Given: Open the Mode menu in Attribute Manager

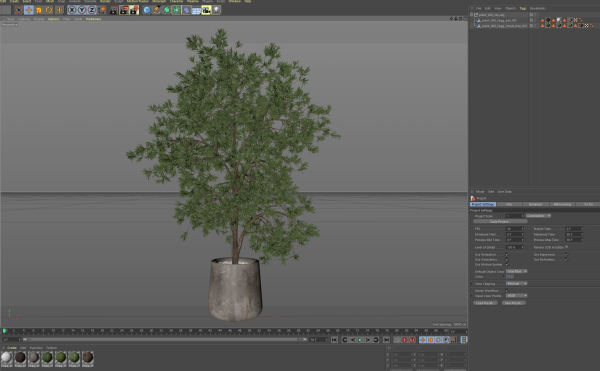Looking at the screenshot, I should (x=480, y=192).
